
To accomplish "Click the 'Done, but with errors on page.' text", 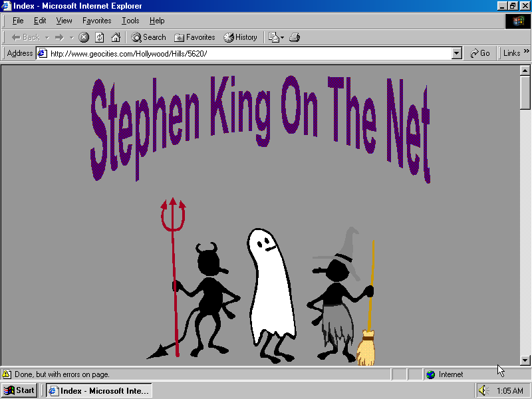I will [x=62, y=374].
